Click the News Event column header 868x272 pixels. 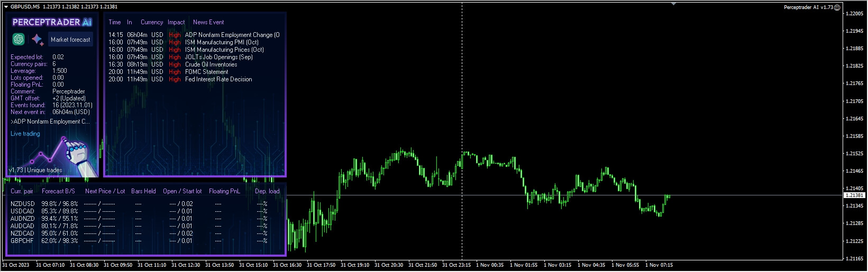pos(208,22)
